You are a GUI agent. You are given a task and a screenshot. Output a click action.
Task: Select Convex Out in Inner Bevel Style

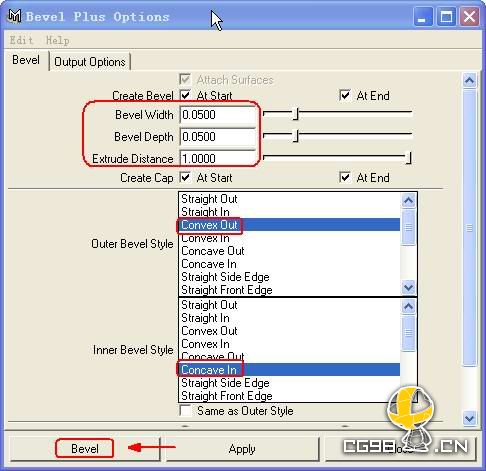(x=289, y=331)
